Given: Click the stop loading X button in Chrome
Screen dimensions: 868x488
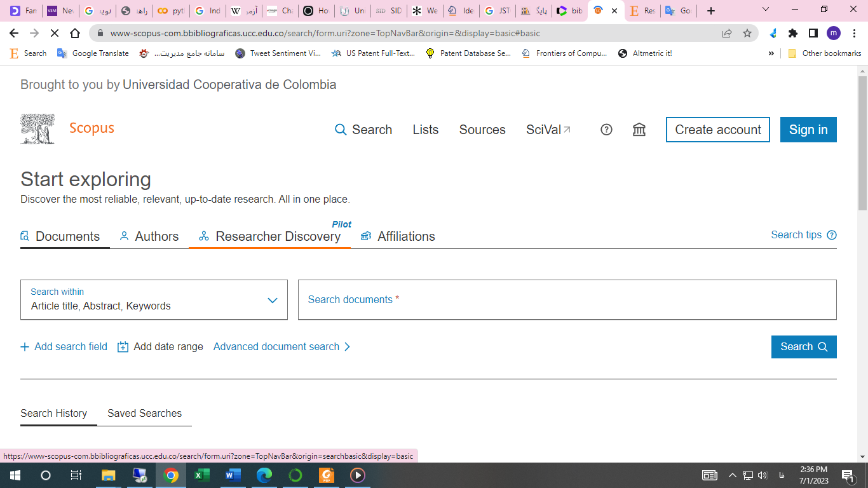Looking at the screenshot, I should tap(55, 33).
